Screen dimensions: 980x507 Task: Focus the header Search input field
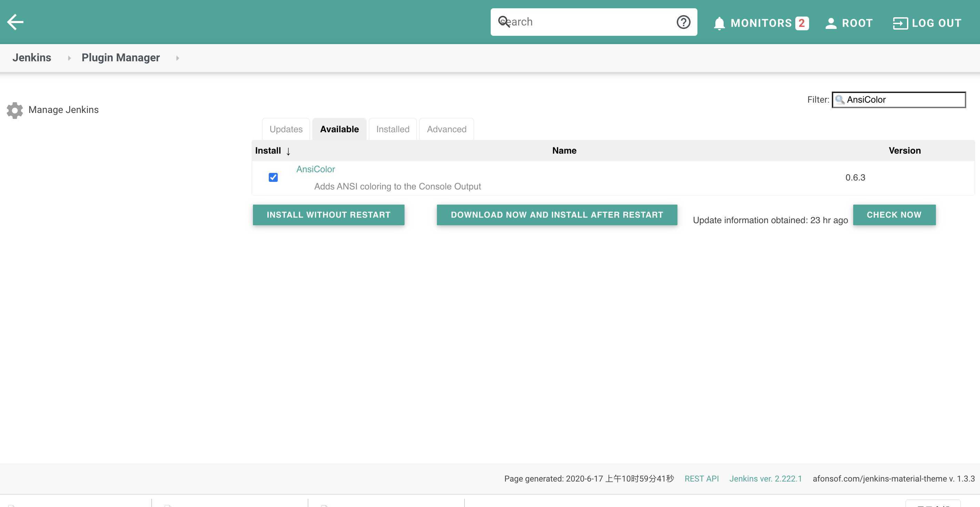pos(593,22)
